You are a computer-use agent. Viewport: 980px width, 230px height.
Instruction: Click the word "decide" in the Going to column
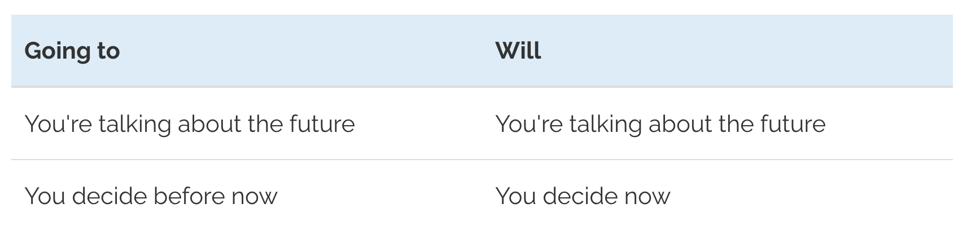[109, 196]
